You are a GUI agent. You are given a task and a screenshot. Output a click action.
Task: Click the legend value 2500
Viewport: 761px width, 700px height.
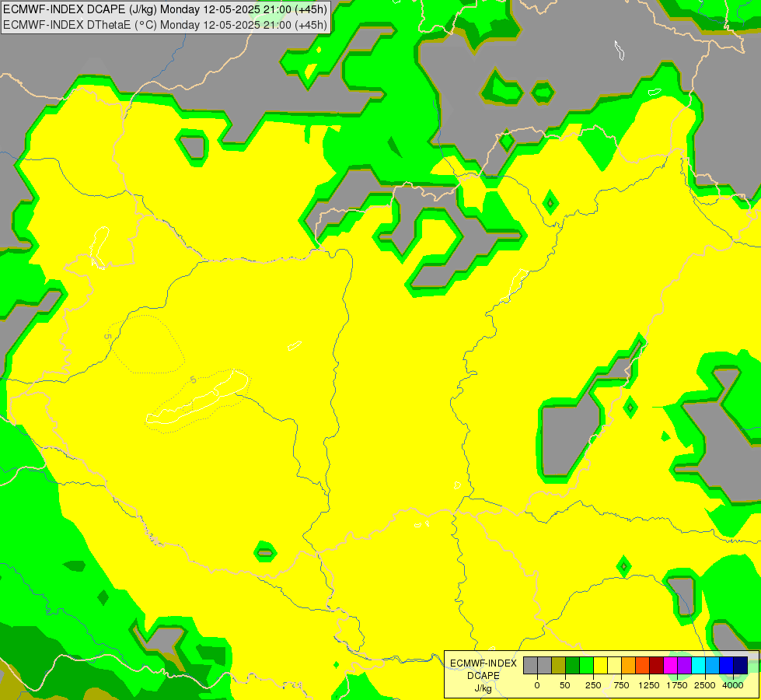click(705, 685)
